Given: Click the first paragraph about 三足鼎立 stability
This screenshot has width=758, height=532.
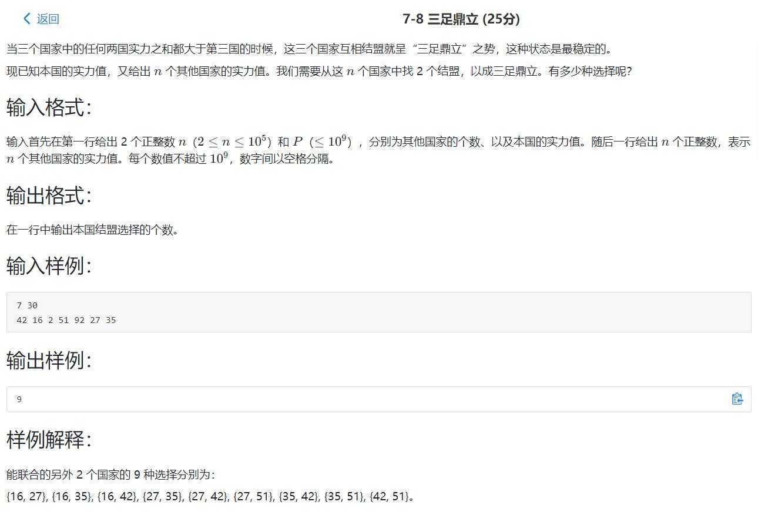Looking at the screenshot, I should [x=309, y=49].
